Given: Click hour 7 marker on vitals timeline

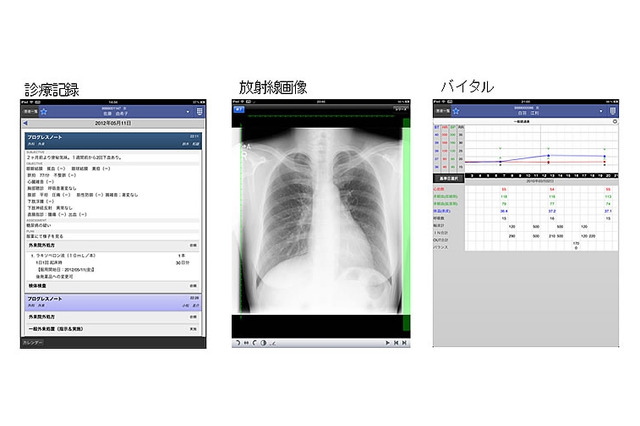Looking at the screenshot, I should click(x=504, y=175).
